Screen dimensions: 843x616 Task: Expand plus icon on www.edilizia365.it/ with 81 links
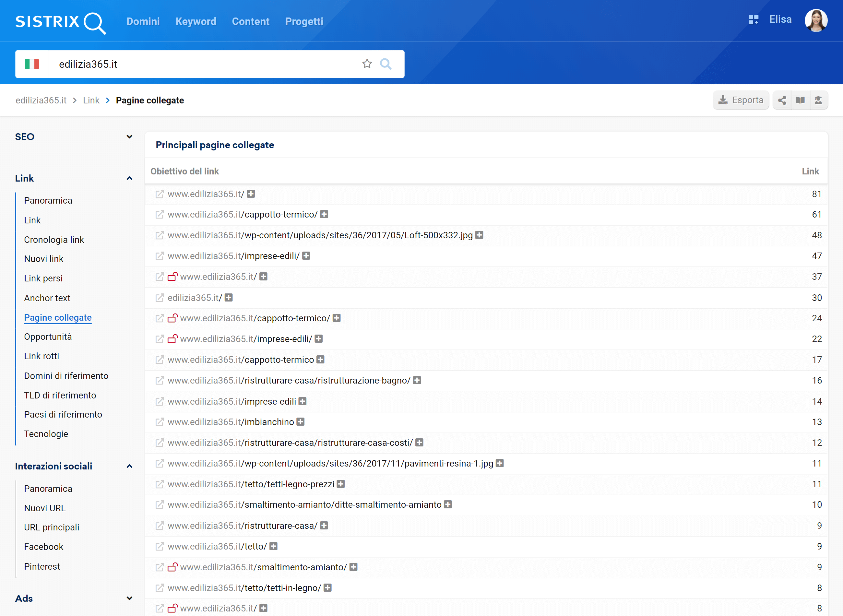click(x=251, y=194)
